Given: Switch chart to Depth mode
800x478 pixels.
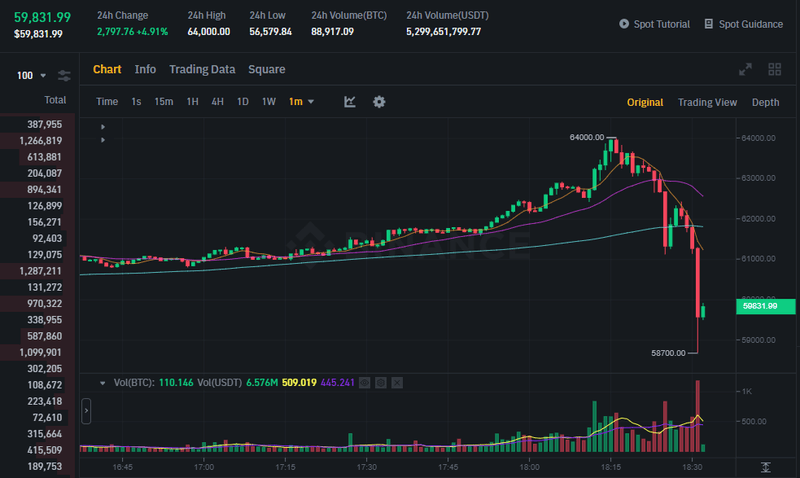Looking at the screenshot, I should pos(765,102).
